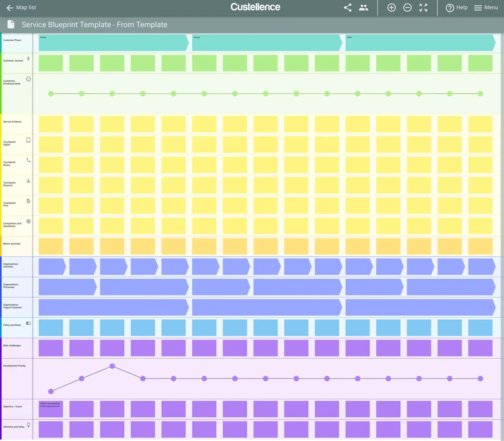
Task: Open the Help menu
Action: [457, 7]
